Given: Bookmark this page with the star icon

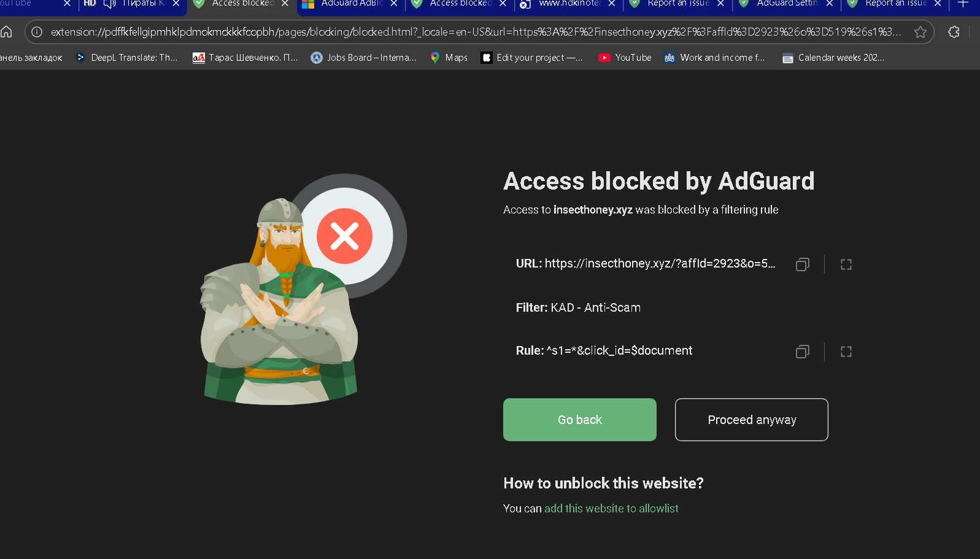Looking at the screenshot, I should coord(920,32).
